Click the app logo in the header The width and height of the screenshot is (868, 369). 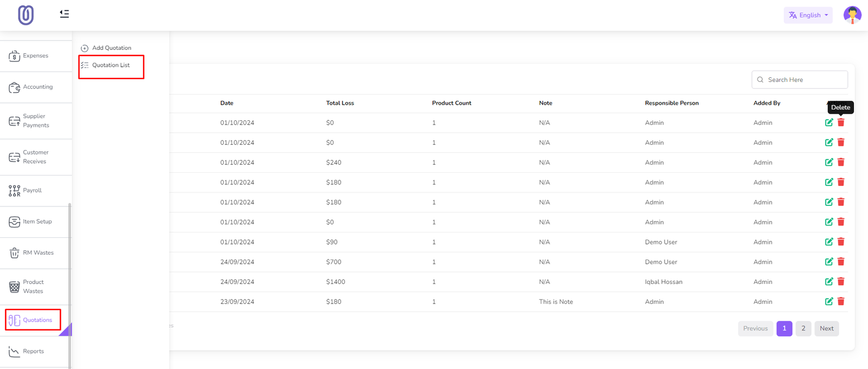[x=25, y=15]
